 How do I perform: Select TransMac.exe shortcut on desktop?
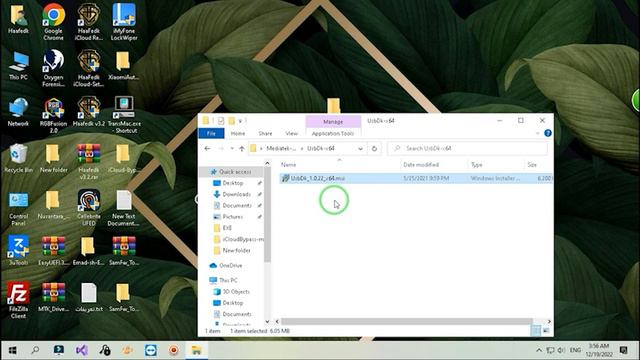click(124, 115)
